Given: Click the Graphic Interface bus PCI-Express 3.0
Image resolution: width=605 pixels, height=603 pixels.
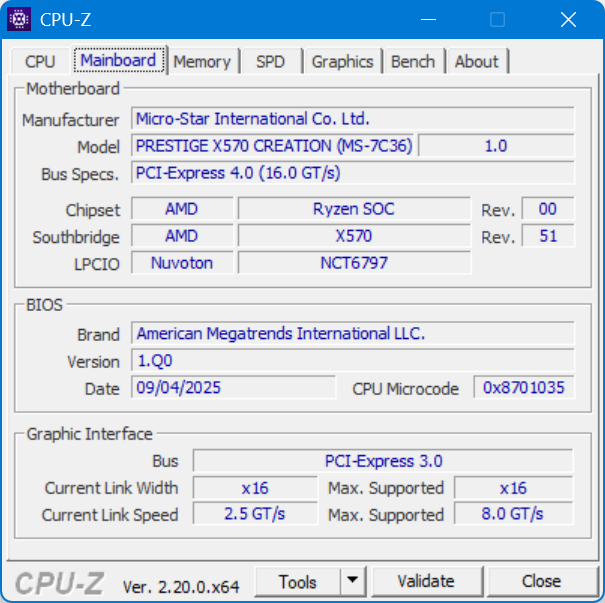Looking at the screenshot, I should coord(383,461).
